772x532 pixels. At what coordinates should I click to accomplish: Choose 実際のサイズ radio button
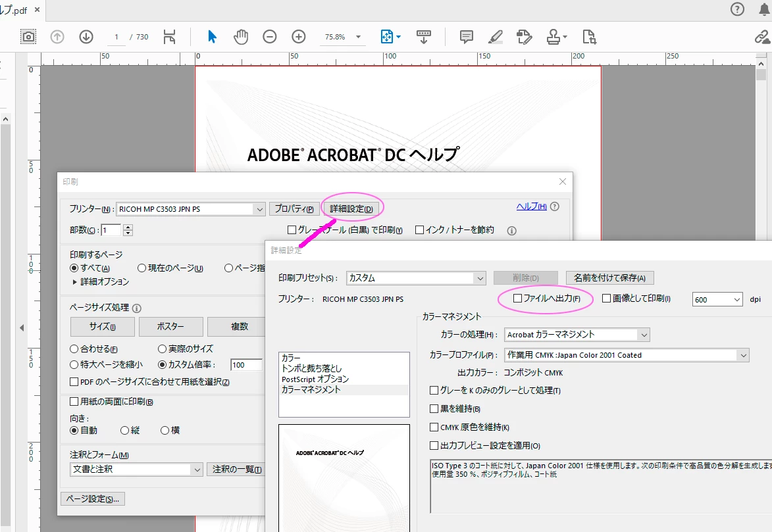tap(162, 349)
